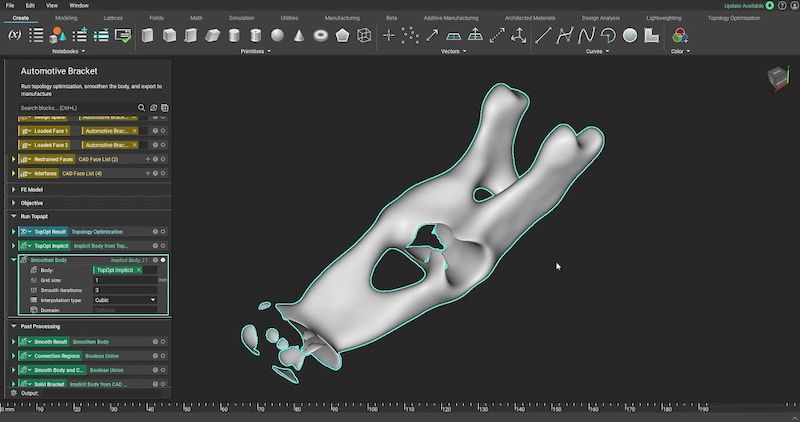
Task: Click the Search blocks input field
Action: pos(78,108)
